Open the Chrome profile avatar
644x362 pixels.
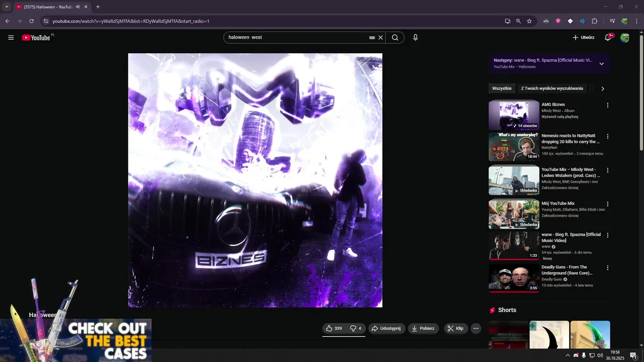624,21
